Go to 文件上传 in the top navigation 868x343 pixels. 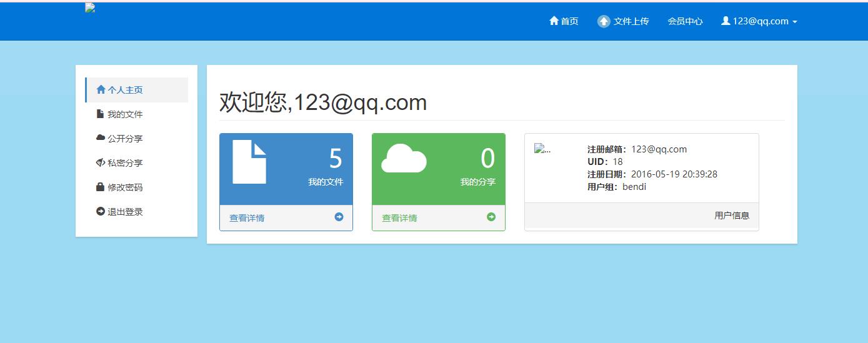coord(631,21)
